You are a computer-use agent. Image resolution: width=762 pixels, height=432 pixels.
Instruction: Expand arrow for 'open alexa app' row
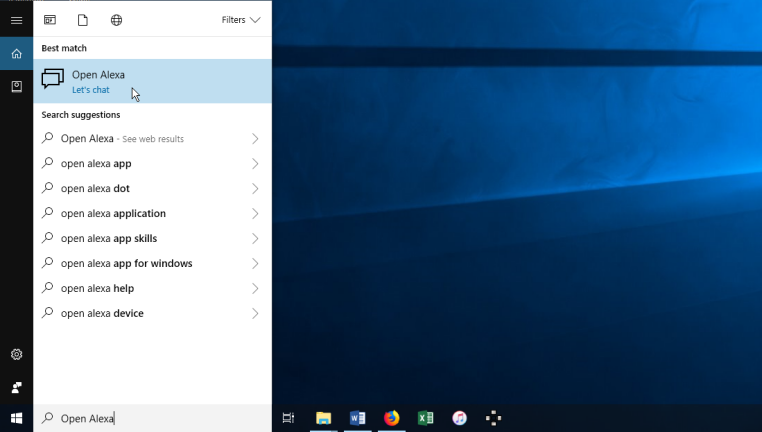coord(255,164)
